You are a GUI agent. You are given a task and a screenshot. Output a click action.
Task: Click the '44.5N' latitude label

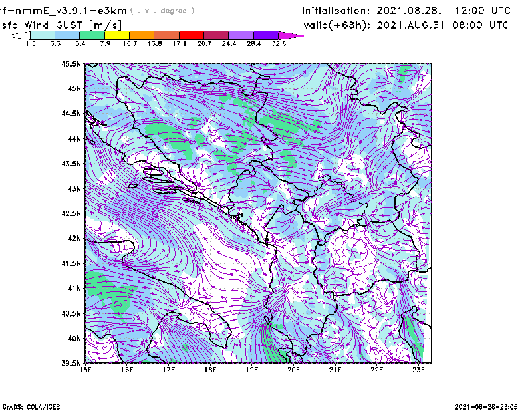(x=71, y=113)
